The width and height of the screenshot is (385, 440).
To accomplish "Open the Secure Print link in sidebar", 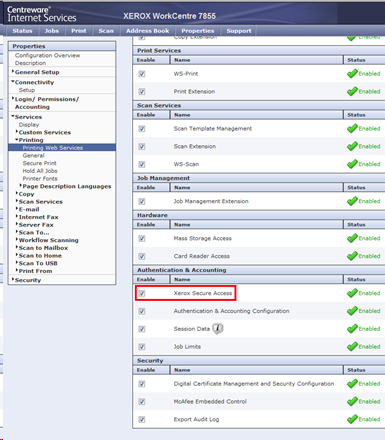I will point(39,163).
